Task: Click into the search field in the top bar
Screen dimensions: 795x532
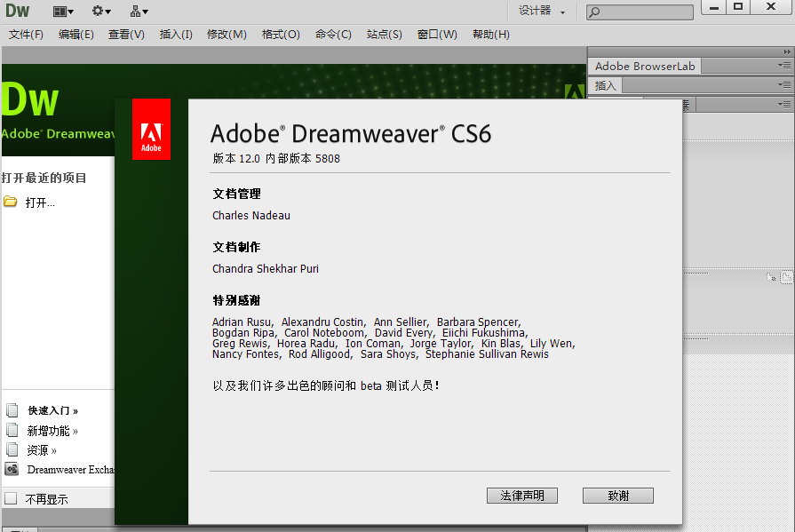Action: [x=646, y=12]
